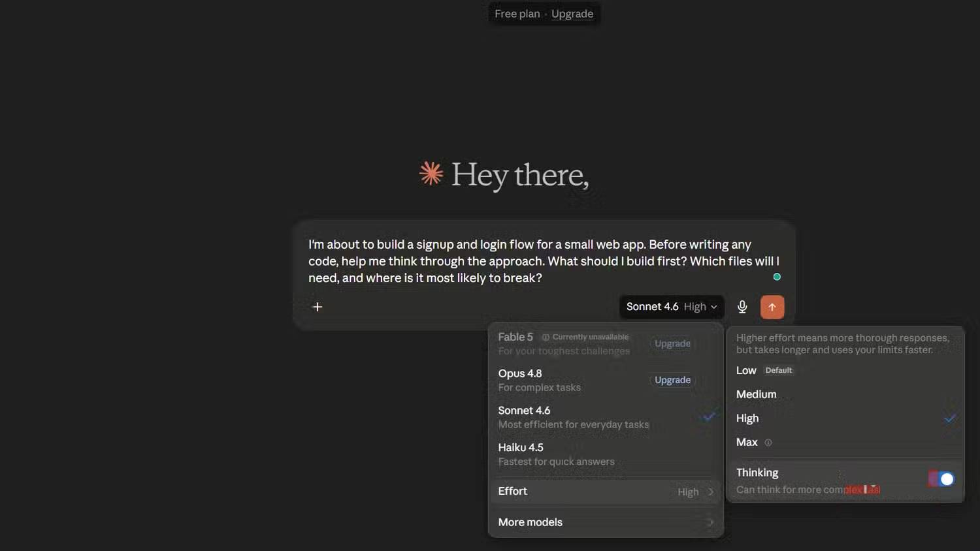Start voice input with microphone icon

(742, 307)
